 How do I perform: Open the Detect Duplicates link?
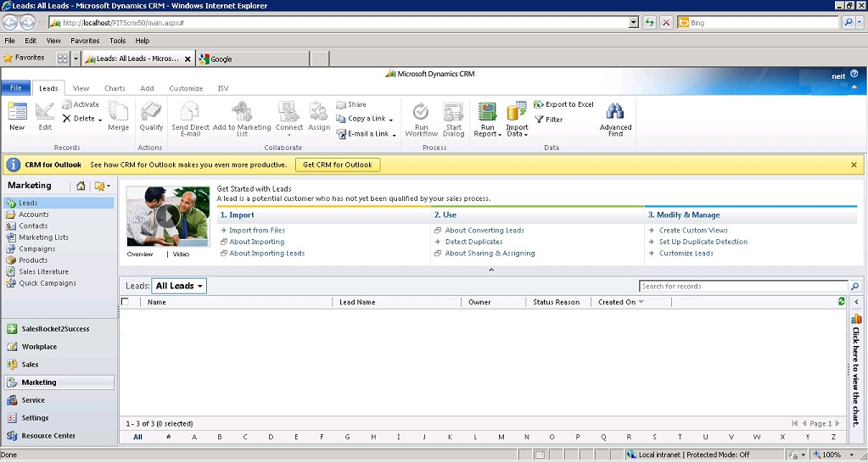[473, 242]
